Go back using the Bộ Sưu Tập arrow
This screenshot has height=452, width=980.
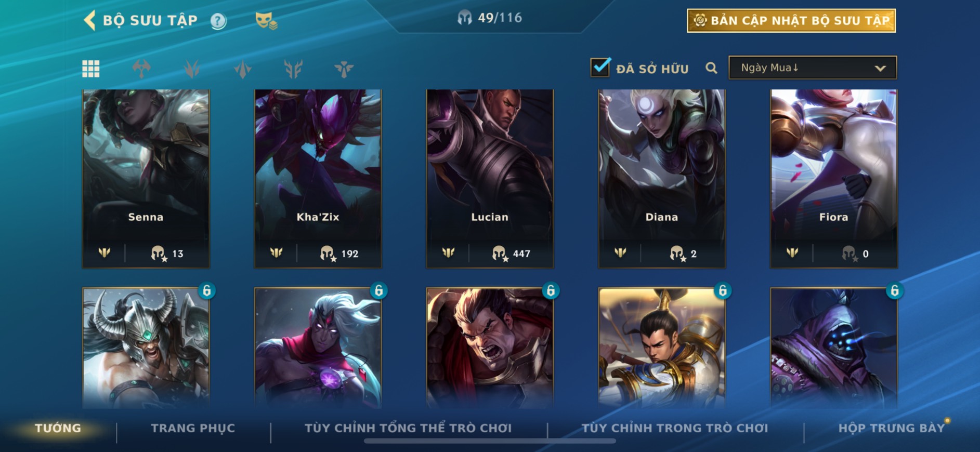[x=89, y=21]
